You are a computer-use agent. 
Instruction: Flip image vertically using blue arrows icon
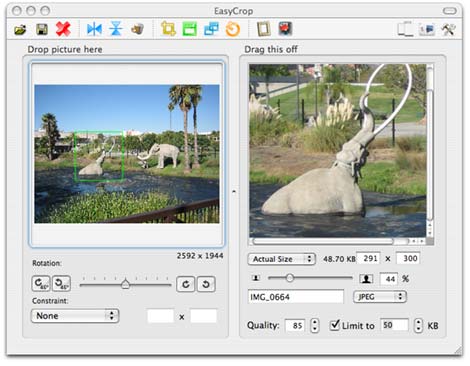[116, 29]
